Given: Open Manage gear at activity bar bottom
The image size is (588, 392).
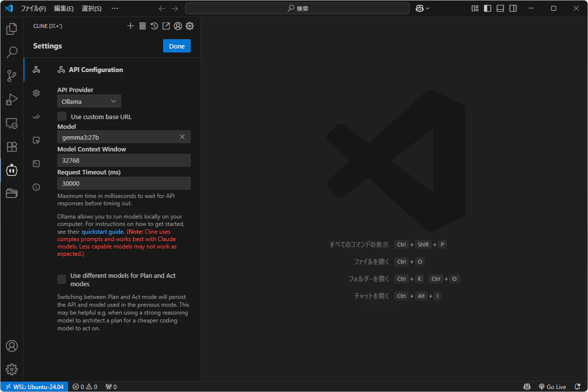Looking at the screenshot, I should tap(12, 369).
